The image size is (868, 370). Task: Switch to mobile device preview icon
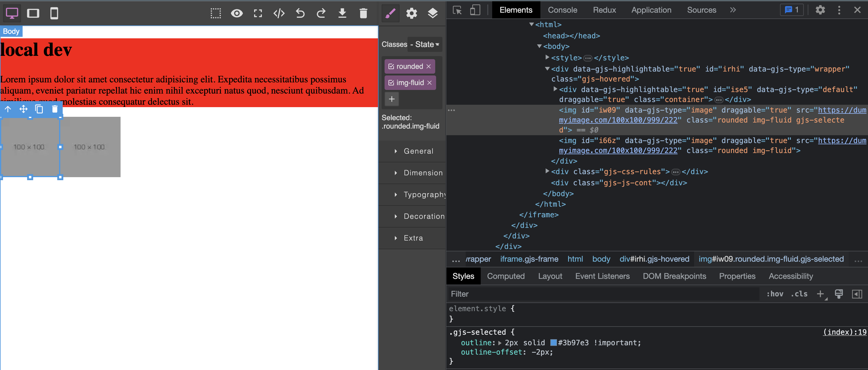54,14
